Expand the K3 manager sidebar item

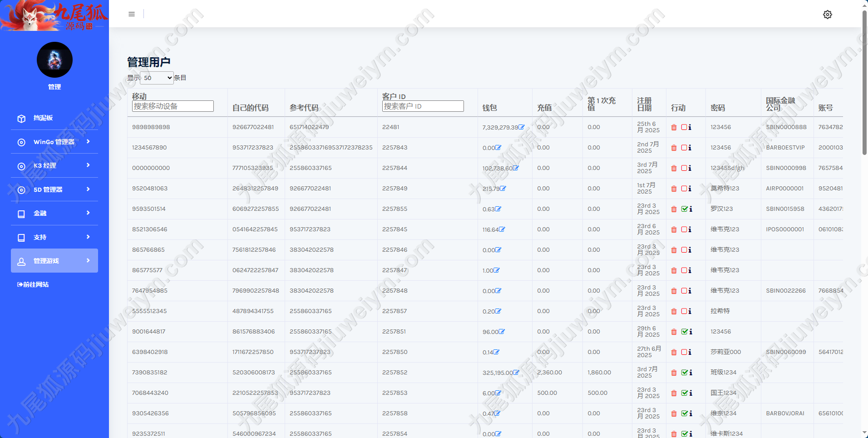(54, 165)
